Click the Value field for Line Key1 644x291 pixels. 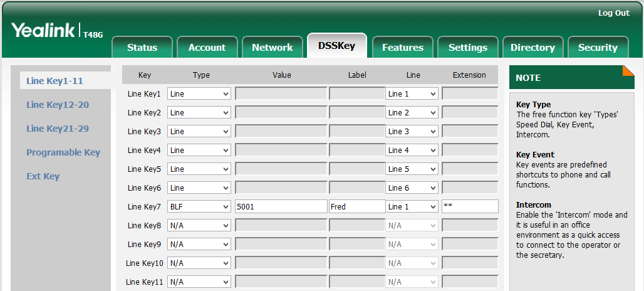click(281, 93)
